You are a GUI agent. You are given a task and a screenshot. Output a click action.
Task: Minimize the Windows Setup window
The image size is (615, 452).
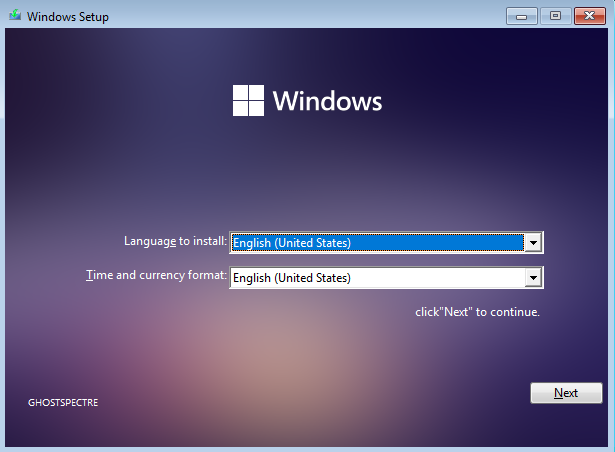[521, 16]
